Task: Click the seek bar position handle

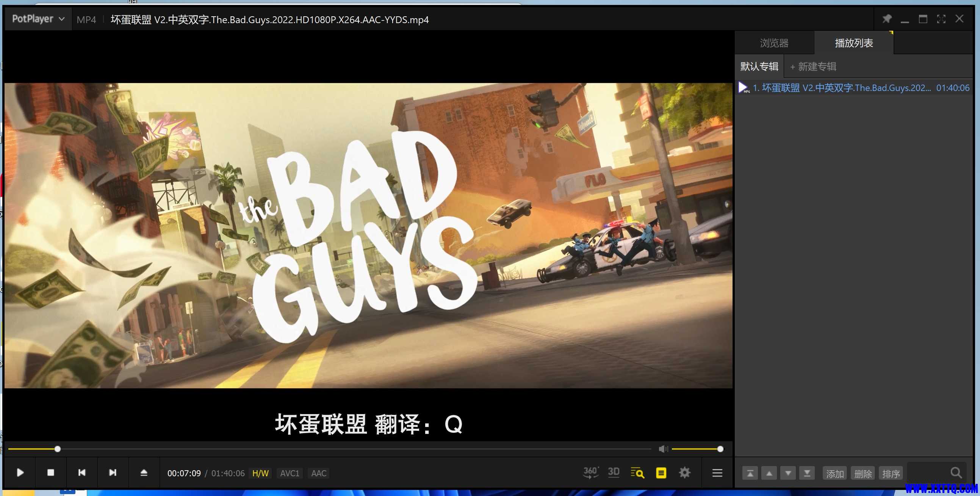Action: point(58,449)
